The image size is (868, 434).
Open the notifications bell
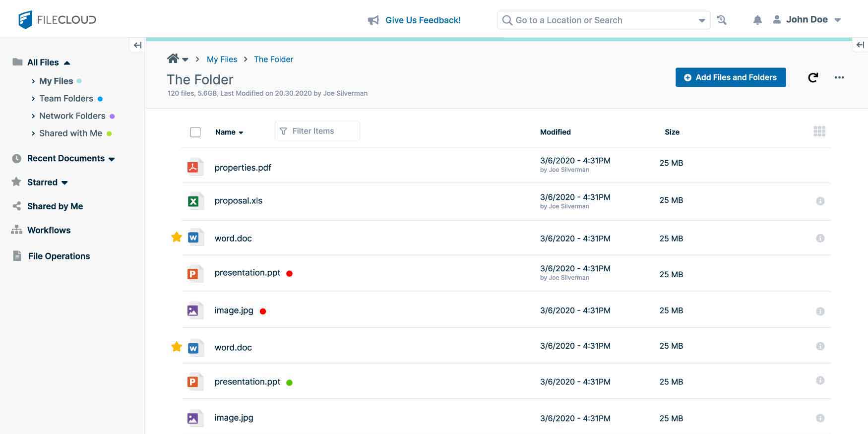pyautogui.click(x=757, y=20)
